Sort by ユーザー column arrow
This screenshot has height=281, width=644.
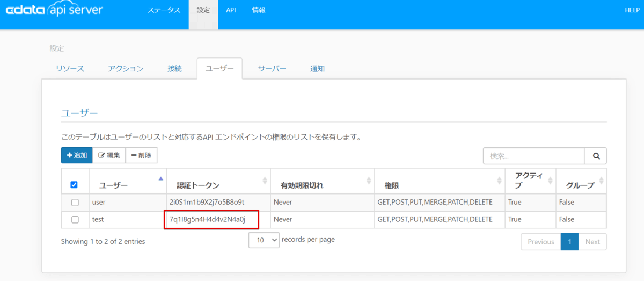coord(160,179)
